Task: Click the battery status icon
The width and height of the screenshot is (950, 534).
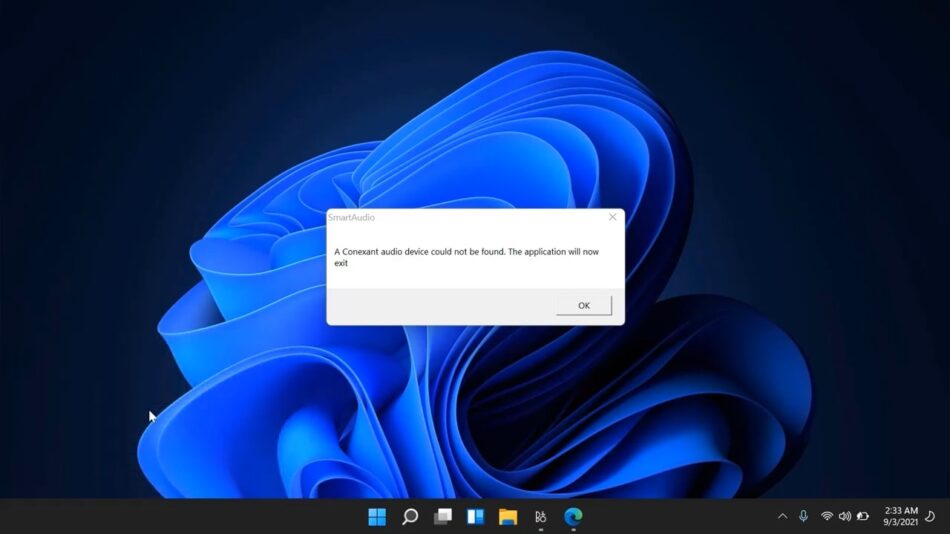Action: [x=863, y=516]
